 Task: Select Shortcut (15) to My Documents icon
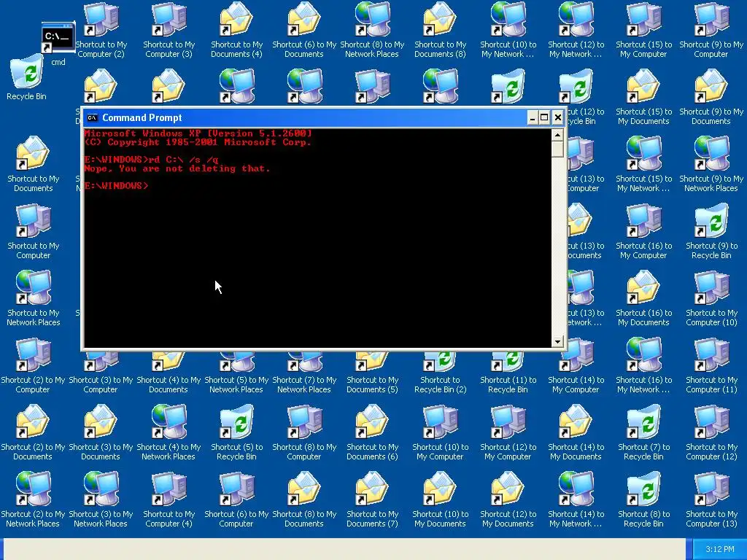click(x=643, y=87)
